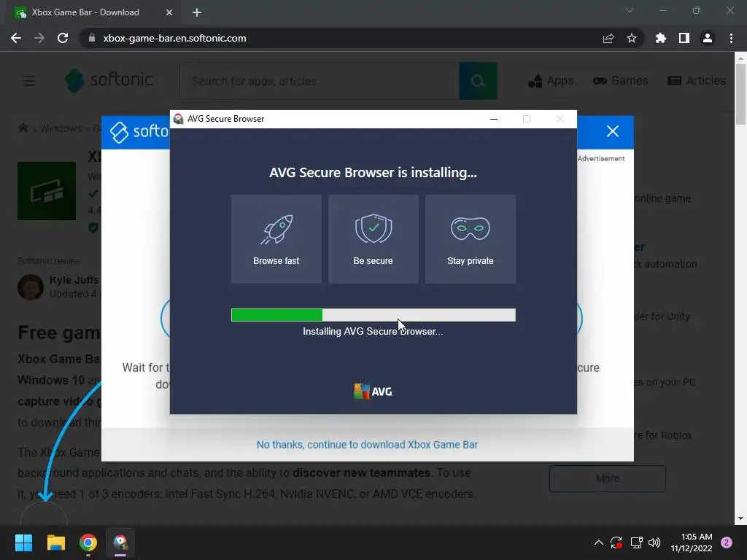Reload the Softonic page
747x560 pixels.
pyautogui.click(x=63, y=38)
